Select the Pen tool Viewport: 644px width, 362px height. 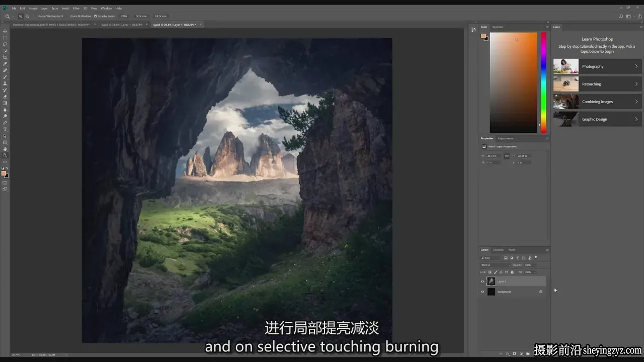click(x=5, y=123)
